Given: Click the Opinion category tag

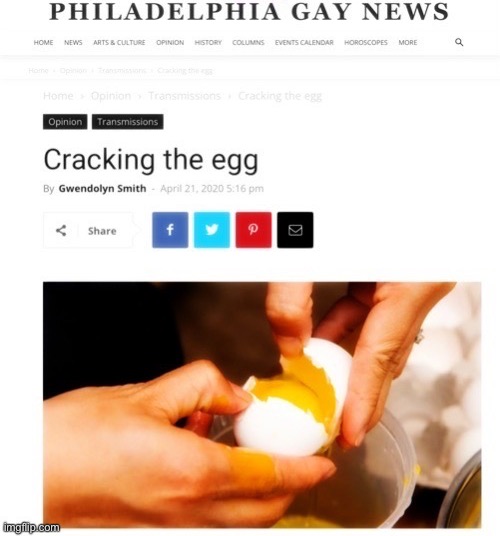Looking at the screenshot, I should [x=65, y=122].
